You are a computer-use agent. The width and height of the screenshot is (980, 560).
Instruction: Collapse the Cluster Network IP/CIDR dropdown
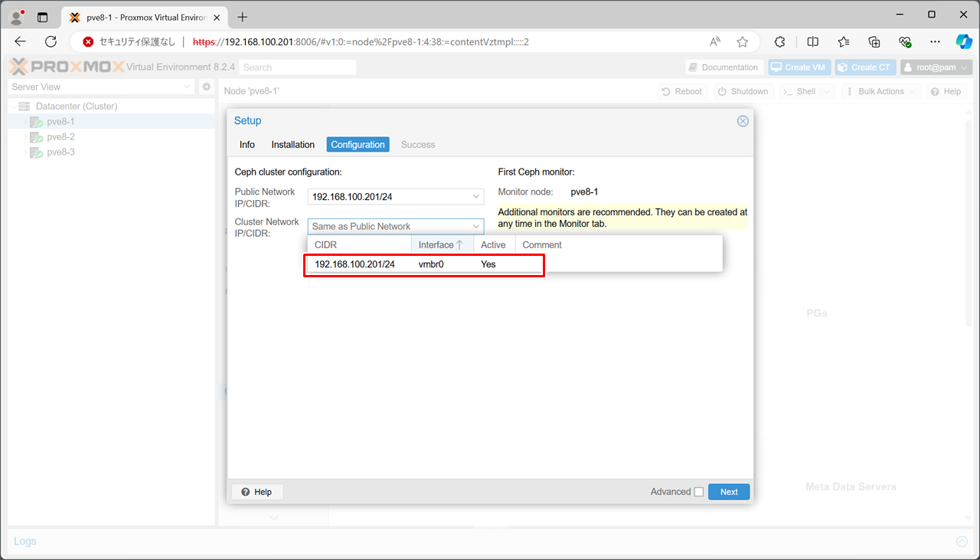[475, 227]
